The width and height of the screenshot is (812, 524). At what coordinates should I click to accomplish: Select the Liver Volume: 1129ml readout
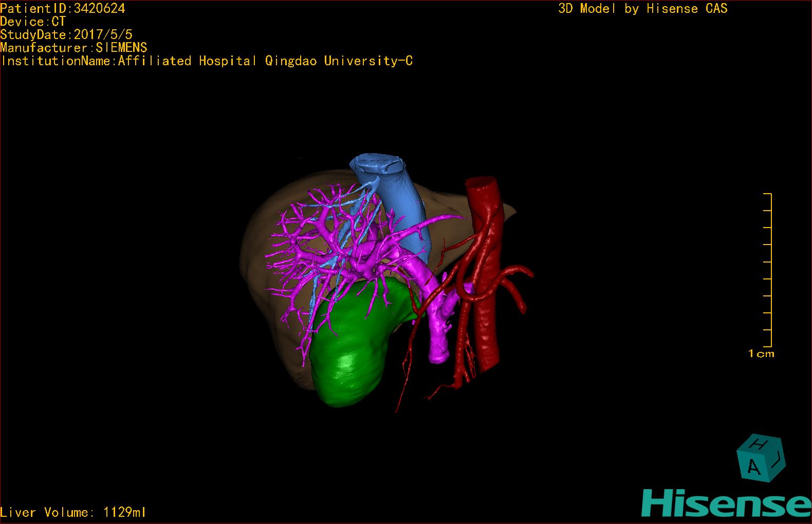coord(73,512)
